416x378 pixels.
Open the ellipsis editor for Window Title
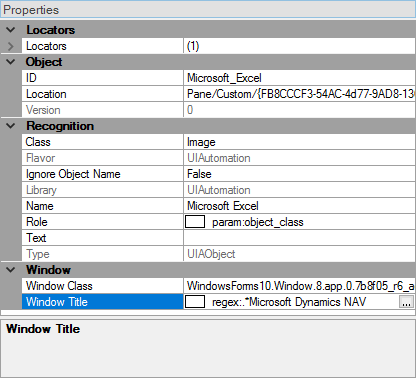(406, 302)
